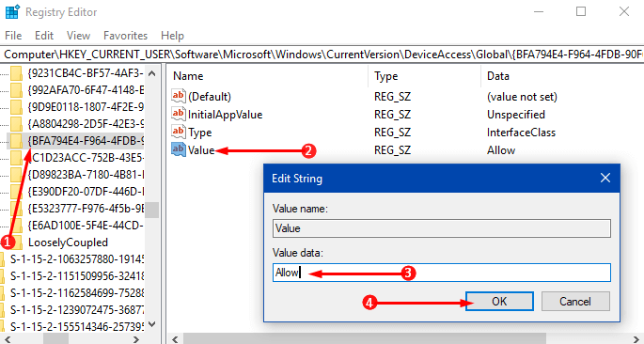Maximize the Registry Editor window
The width and height of the screenshot is (644, 344).
pos(581,12)
